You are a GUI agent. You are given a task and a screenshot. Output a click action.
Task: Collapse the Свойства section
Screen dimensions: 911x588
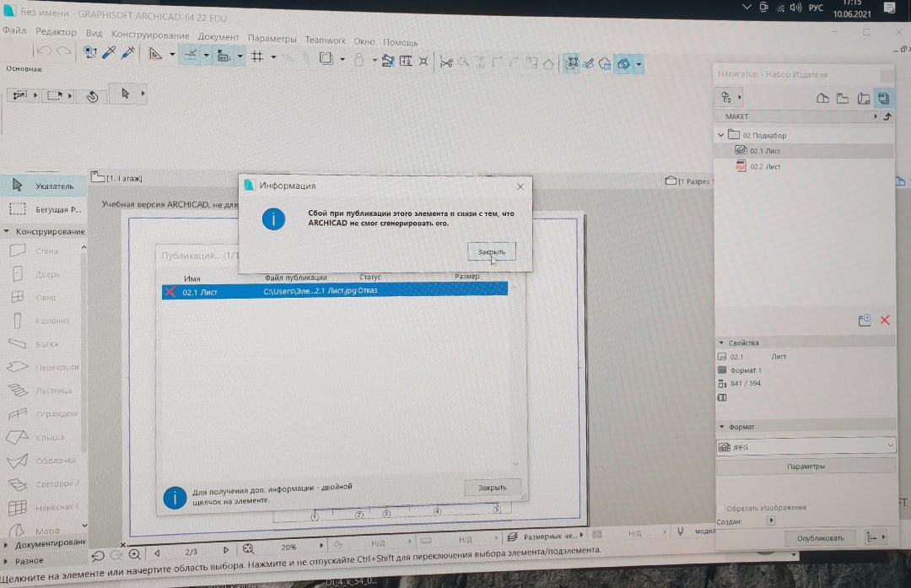click(721, 343)
